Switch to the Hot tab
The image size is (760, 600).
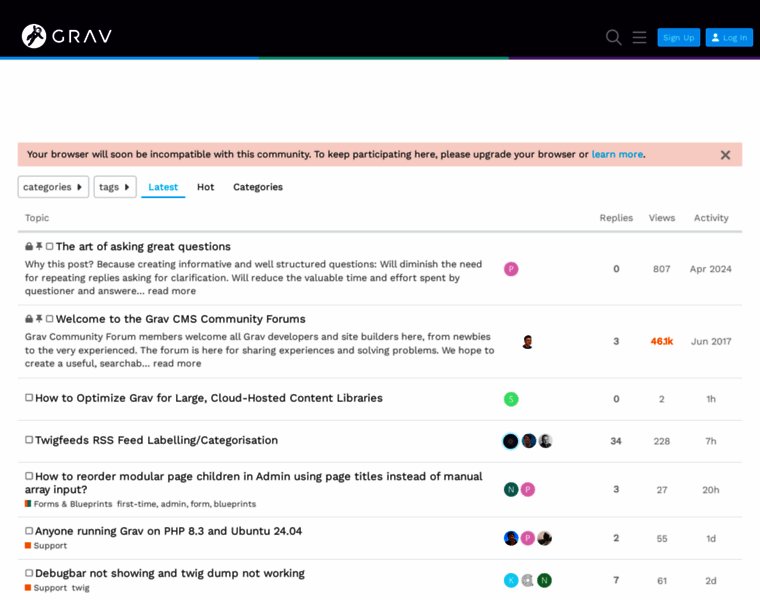tap(206, 187)
